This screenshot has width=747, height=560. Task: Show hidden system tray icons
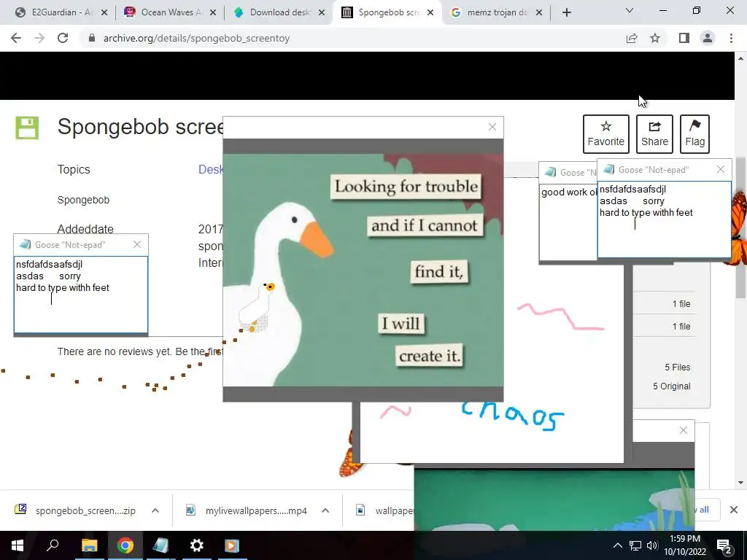617,545
